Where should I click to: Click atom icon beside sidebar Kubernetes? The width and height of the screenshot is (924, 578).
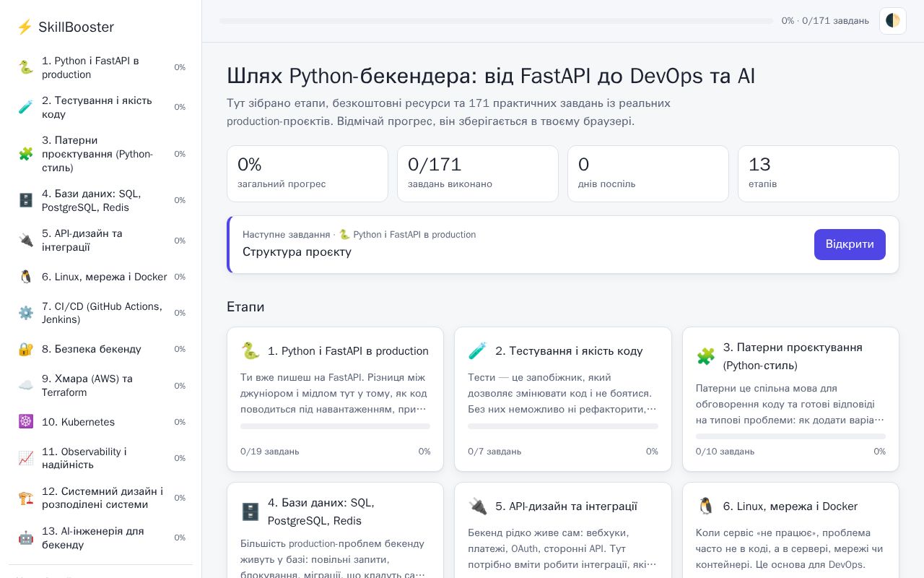(x=26, y=422)
